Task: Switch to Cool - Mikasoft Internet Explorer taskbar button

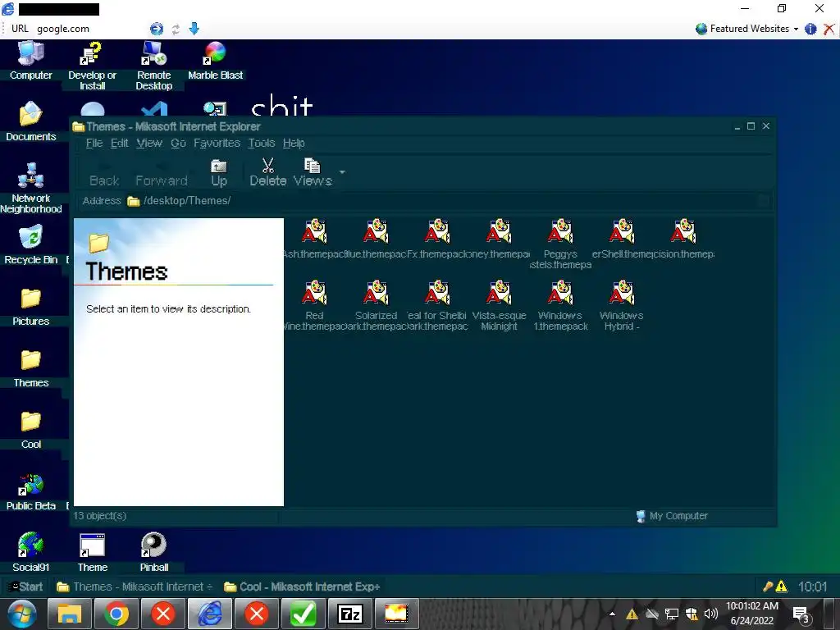Action: tap(302, 587)
